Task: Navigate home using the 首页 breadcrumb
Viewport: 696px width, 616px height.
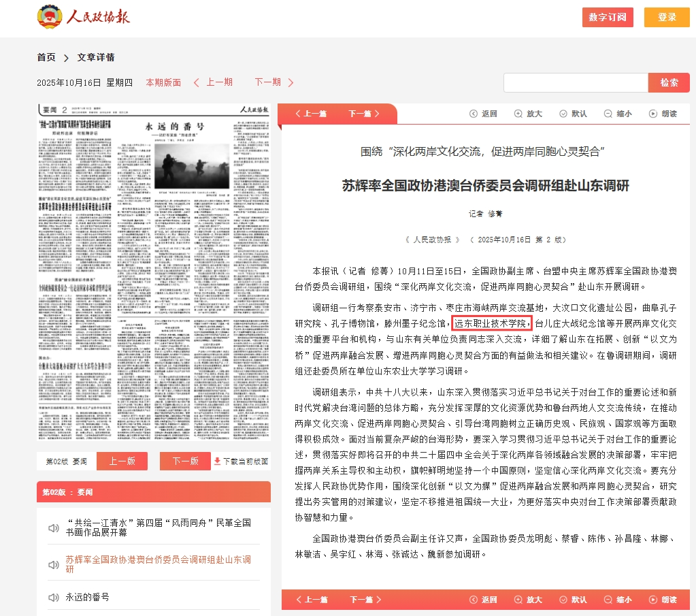Action: [46, 58]
